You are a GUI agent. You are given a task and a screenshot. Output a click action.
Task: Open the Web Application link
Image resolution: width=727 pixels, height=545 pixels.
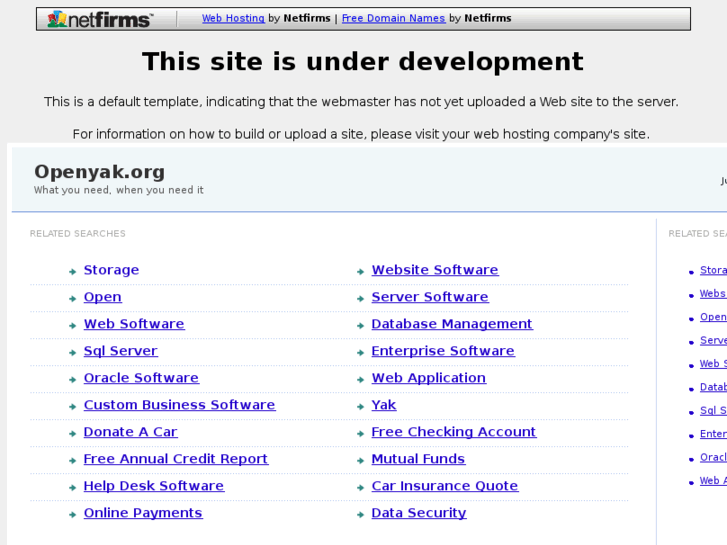click(x=428, y=378)
